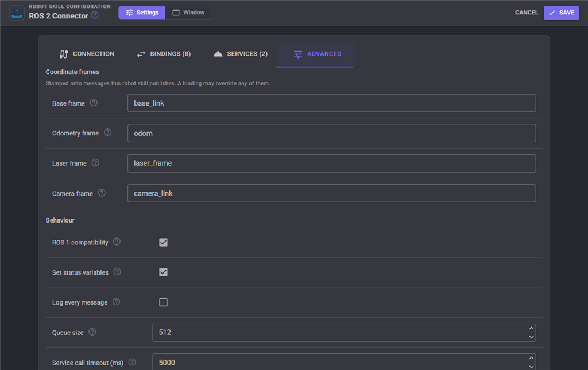Select the Advanced tab
588x370 pixels.
[317, 54]
